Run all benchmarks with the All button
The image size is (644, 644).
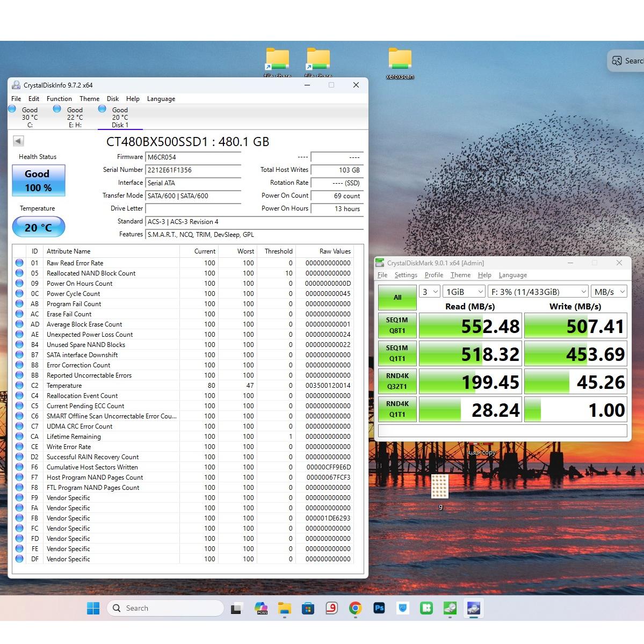[x=397, y=298]
